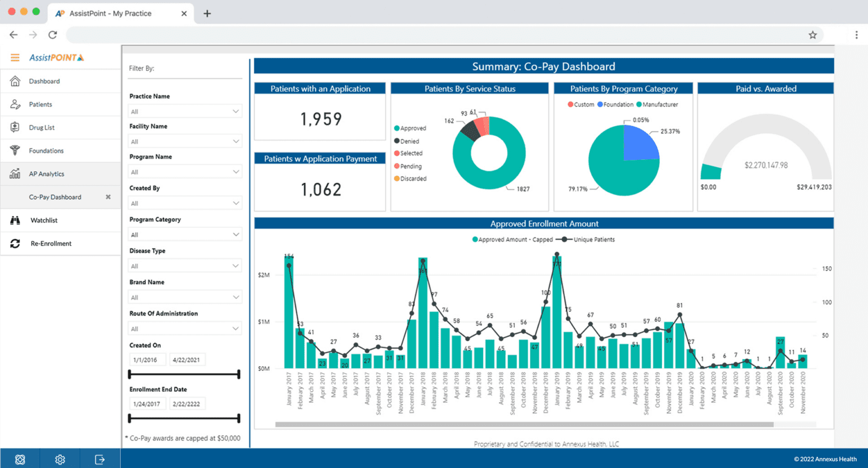The image size is (868, 468).
Task: Select the Foundations caduceus icon
Action: point(15,150)
